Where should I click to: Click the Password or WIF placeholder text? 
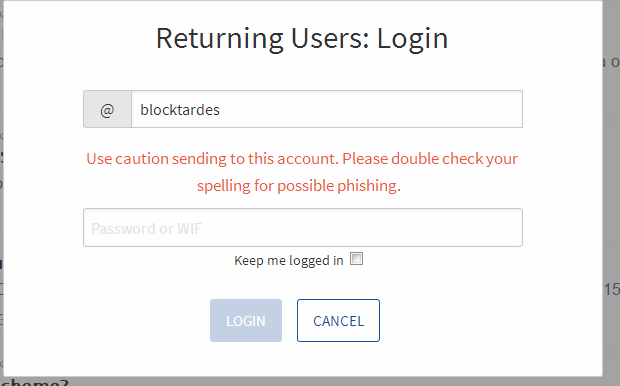(147, 228)
